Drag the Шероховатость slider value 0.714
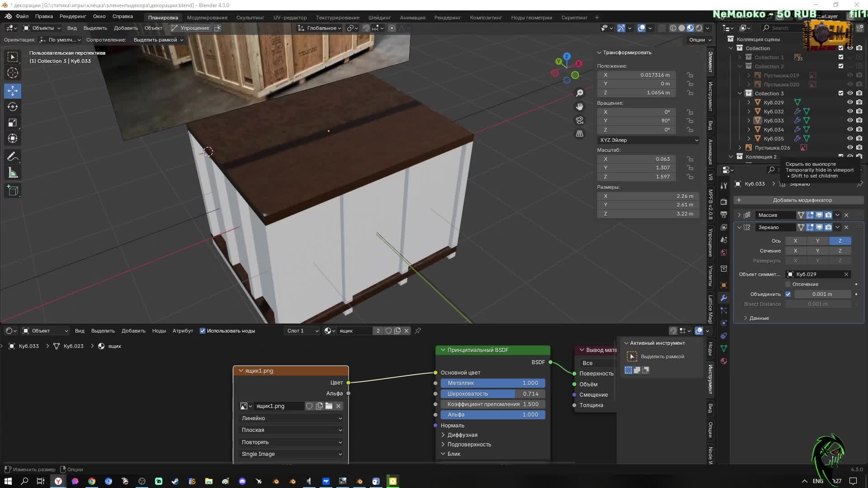Image resolution: width=868 pixels, height=488 pixels. click(492, 393)
